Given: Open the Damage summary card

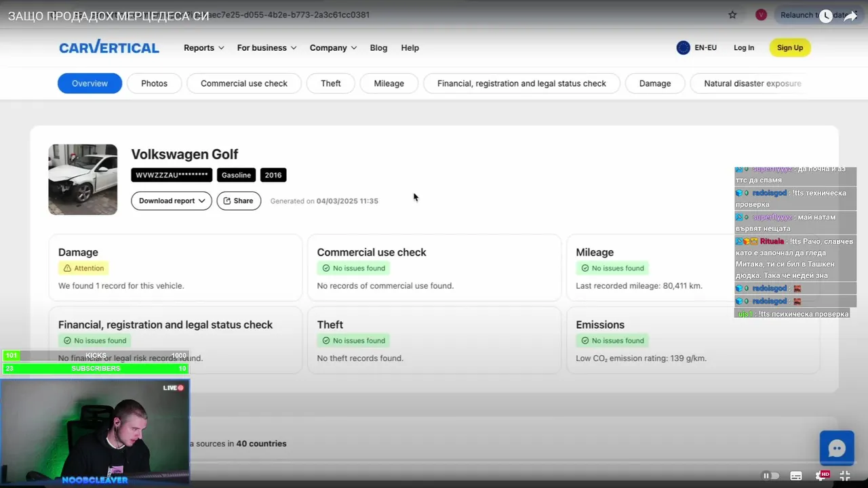Looking at the screenshot, I should 176,268.
